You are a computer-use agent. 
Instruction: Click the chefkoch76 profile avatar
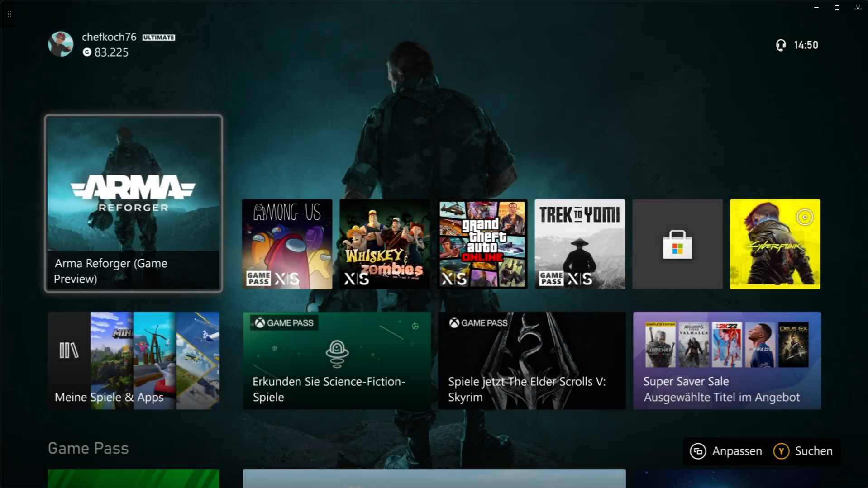61,44
